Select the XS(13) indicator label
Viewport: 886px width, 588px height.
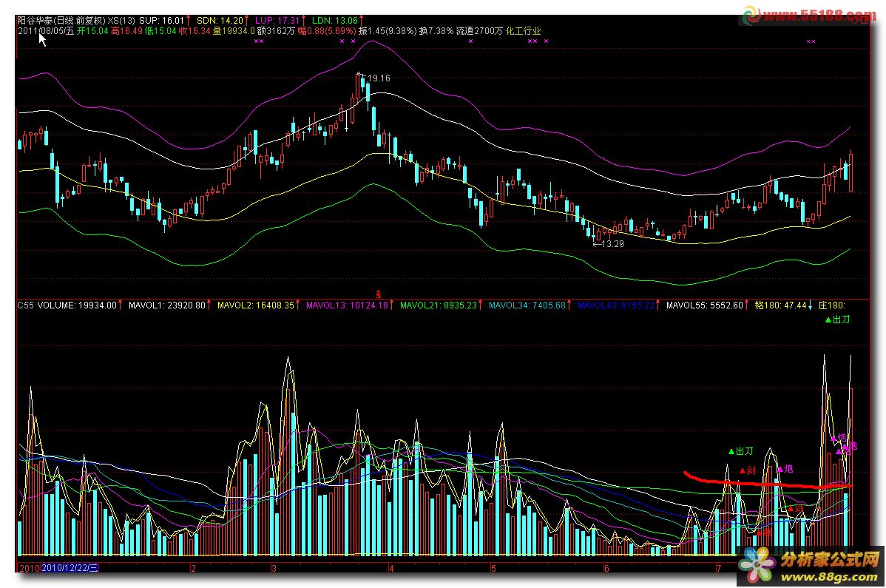[121, 20]
